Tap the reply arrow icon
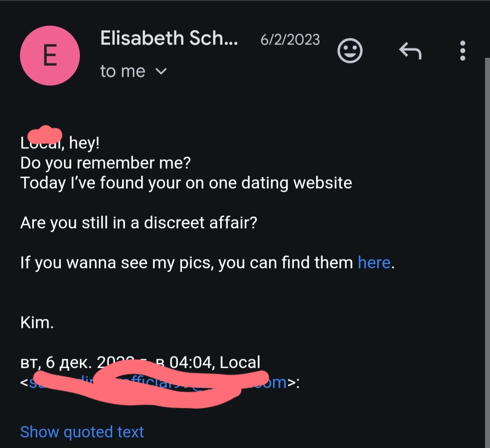490x448 pixels. (410, 51)
